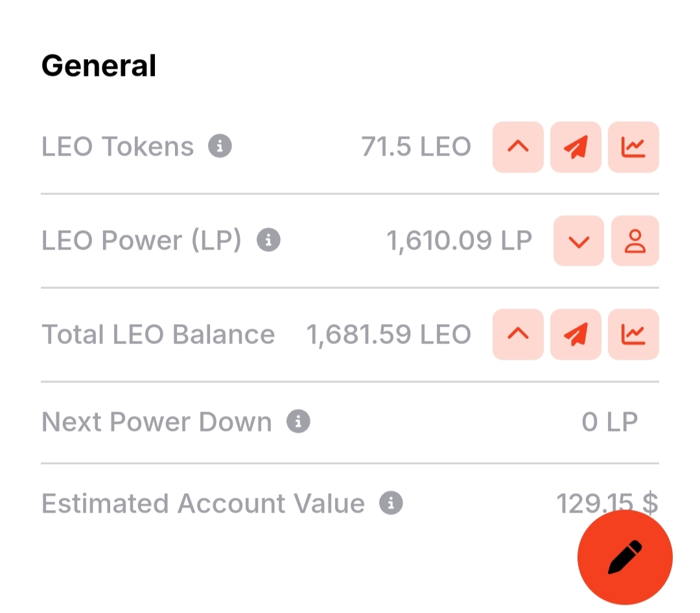Screen dimensions: 700x613
Task: Click the 1,681.59 LEO total balance value
Action: click(388, 334)
